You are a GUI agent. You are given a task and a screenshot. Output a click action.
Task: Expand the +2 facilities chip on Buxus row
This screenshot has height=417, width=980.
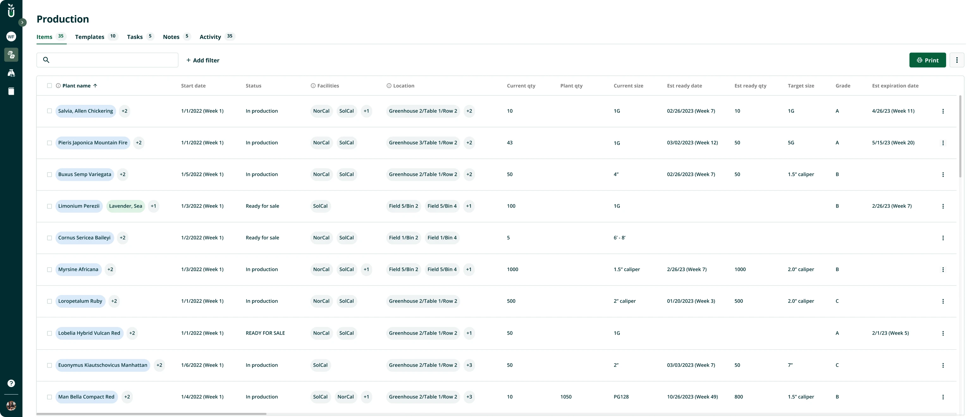(122, 174)
